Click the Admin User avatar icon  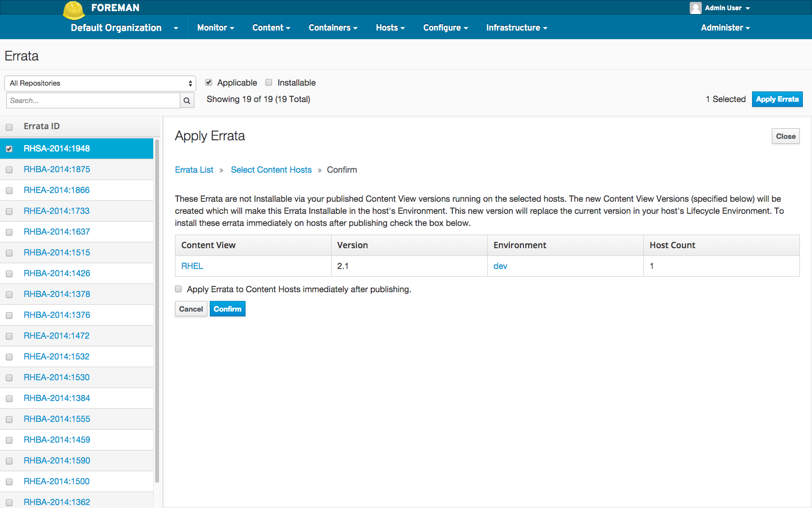(696, 8)
